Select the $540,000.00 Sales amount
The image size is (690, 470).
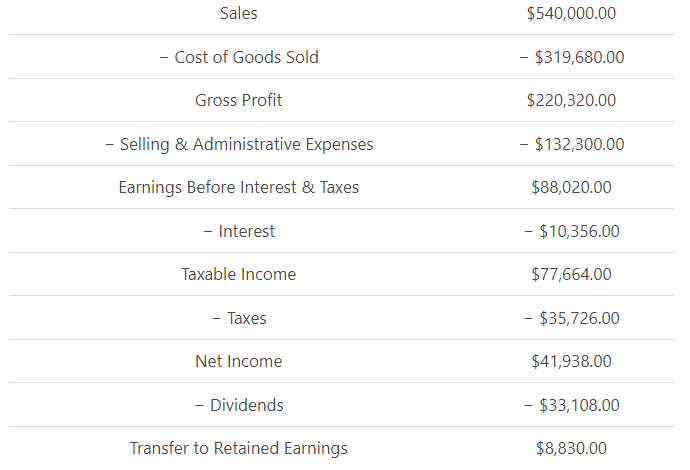pos(571,13)
